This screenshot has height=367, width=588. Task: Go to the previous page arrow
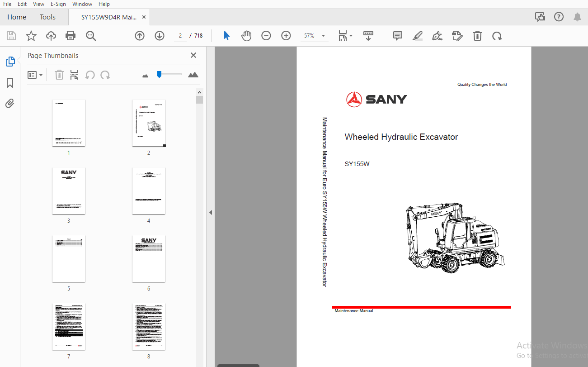[140, 36]
